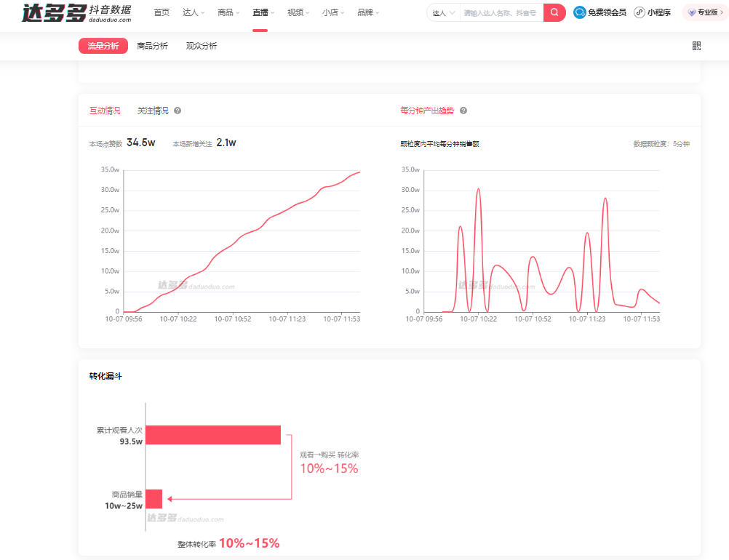Expand the 视频 navigation dropdown
This screenshot has width=729, height=560.
click(x=298, y=12)
